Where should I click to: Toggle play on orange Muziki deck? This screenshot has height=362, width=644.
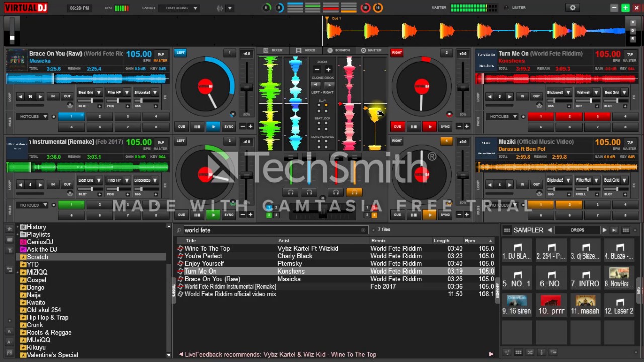[430, 215]
